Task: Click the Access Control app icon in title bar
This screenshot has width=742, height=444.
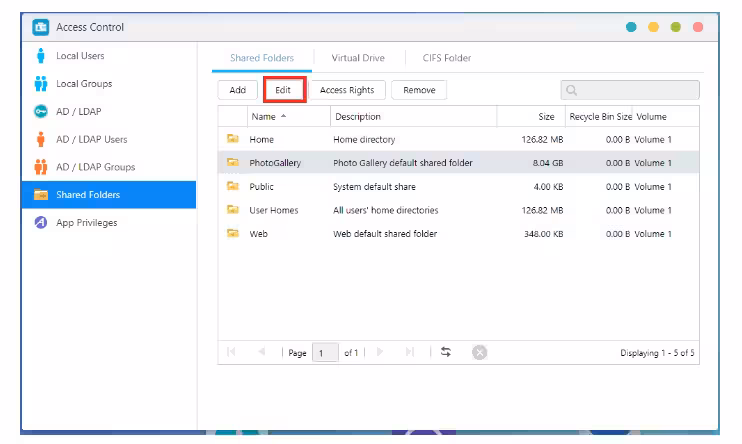Action: point(41,27)
